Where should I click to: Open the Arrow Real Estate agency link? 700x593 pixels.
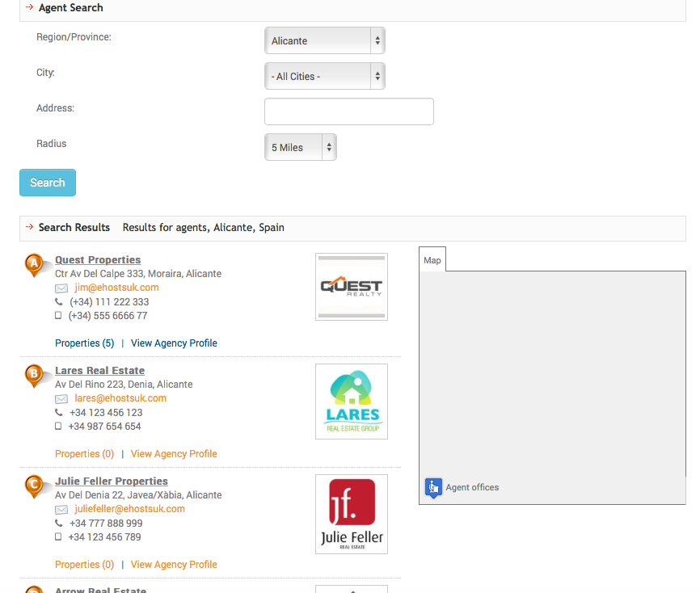[100, 590]
